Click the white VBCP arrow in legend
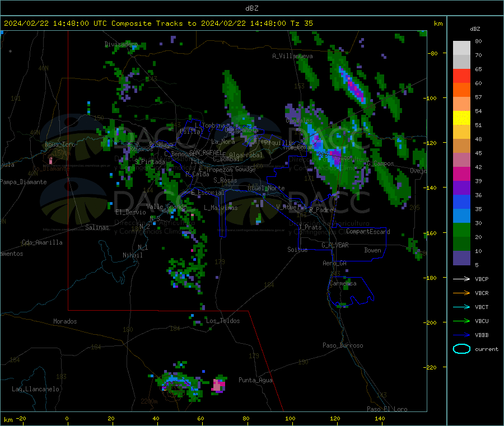This screenshot has height=426, width=504. coord(461,279)
